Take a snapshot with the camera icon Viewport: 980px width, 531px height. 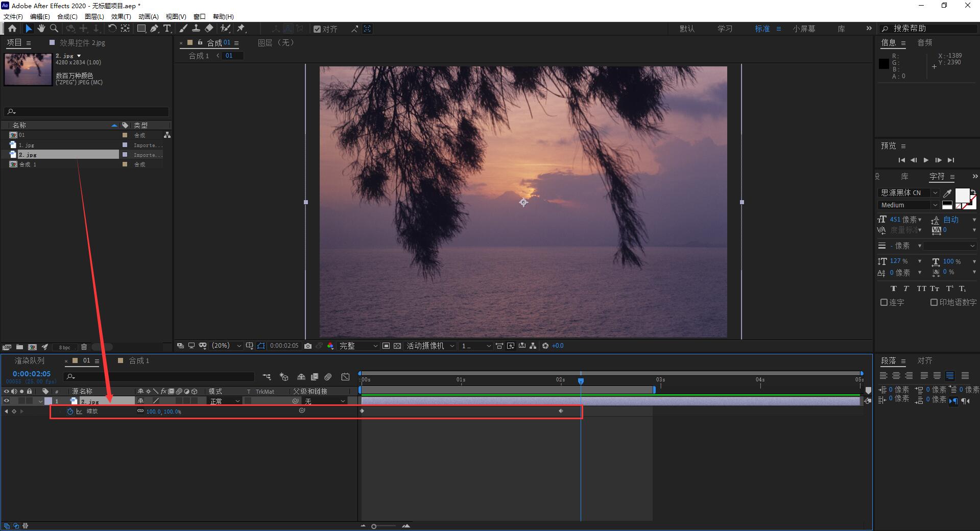click(x=307, y=346)
